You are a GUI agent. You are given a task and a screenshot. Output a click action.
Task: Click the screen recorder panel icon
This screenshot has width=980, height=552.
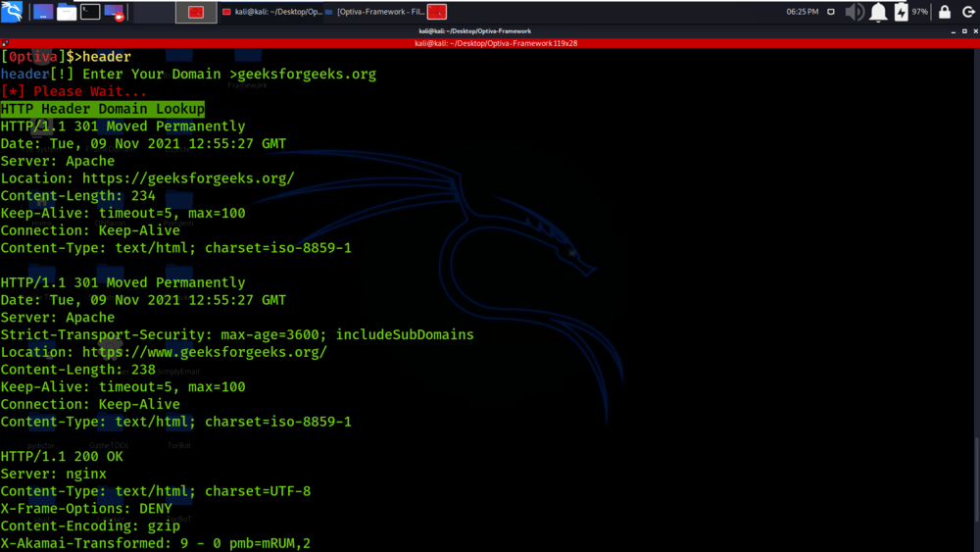coord(115,12)
